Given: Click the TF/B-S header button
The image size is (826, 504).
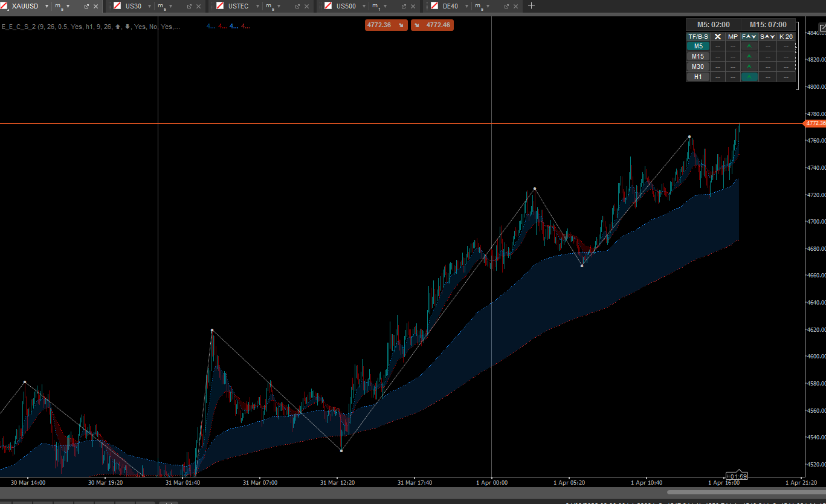Looking at the screenshot, I should (x=698, y=36).
